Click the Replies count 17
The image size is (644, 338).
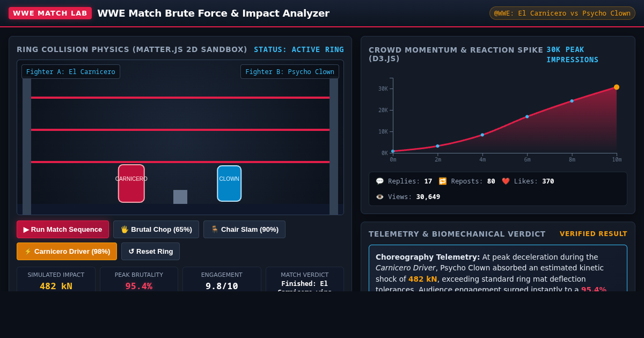pos(428,181)
